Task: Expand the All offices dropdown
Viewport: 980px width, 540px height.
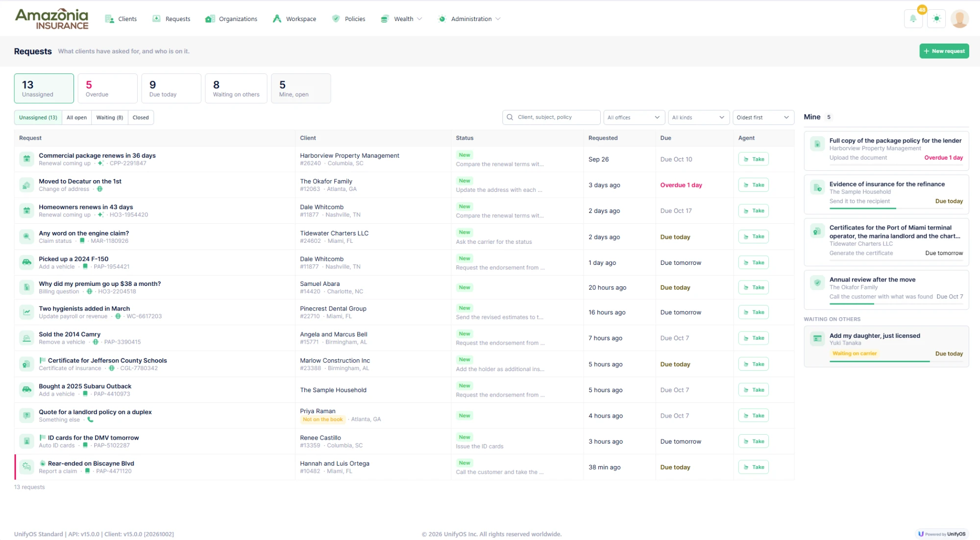Action: tap(634, 117)
